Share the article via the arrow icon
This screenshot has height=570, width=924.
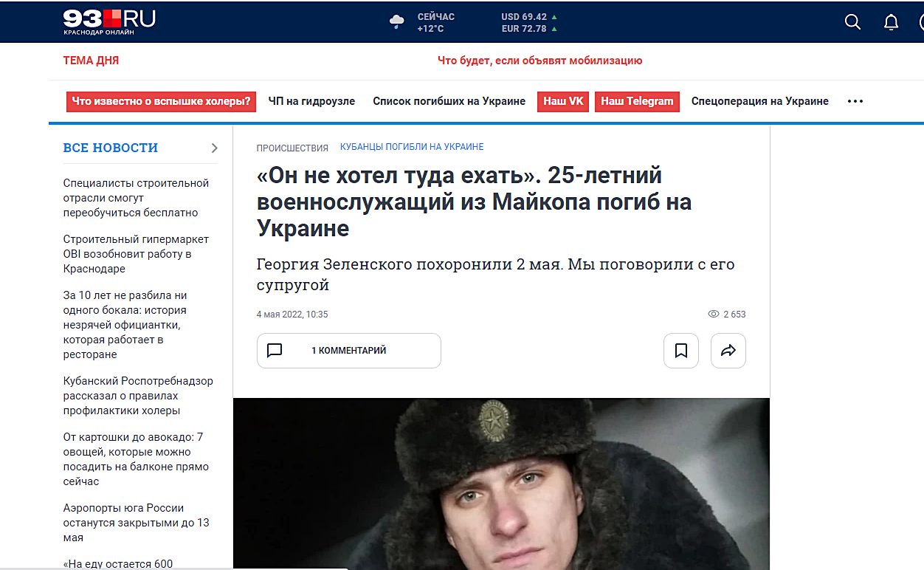click(x=728, y=351)
